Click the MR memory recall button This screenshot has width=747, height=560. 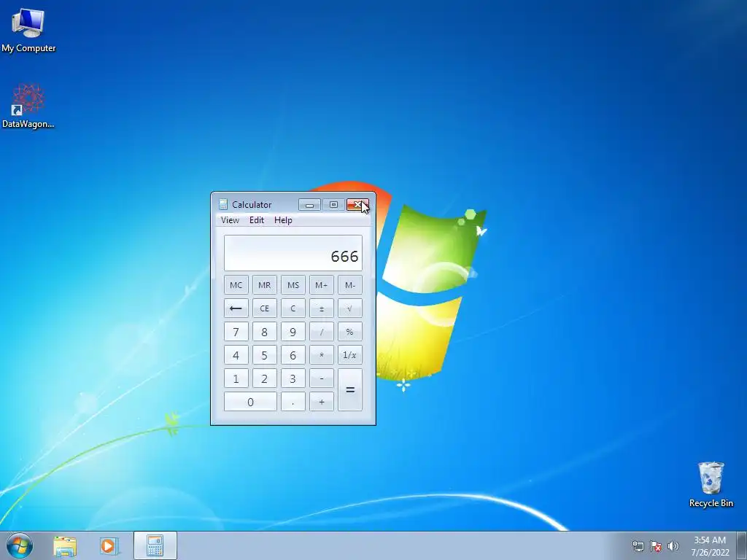(264, 285)
